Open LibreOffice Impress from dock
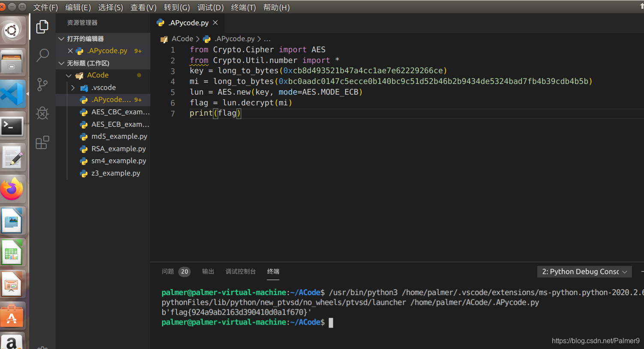Screen dimensions: 644x349 (12, 284)
